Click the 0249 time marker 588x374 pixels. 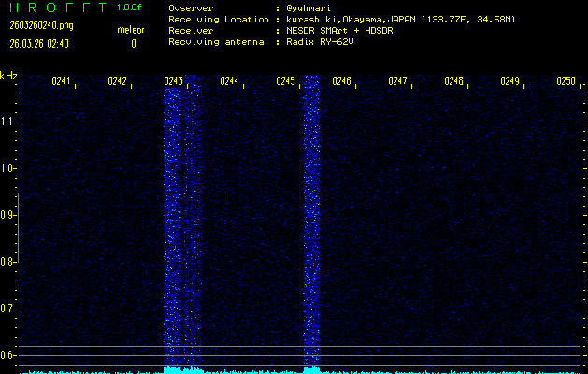coord(509,81)
